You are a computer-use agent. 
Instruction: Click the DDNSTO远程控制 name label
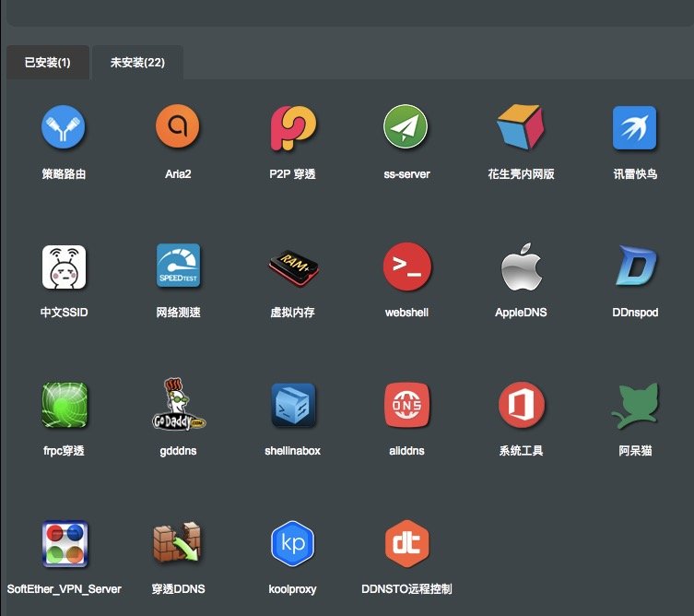click(406, 589)
